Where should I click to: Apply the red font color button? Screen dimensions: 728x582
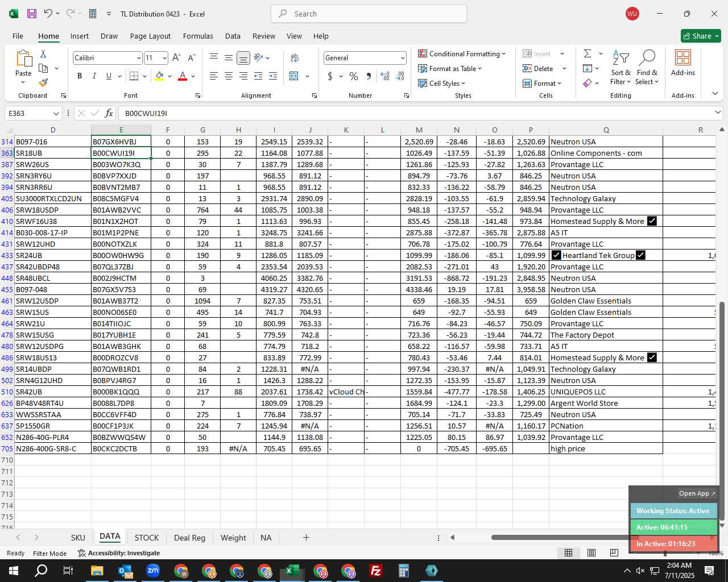pyautogui.click(x=183, y=76)
